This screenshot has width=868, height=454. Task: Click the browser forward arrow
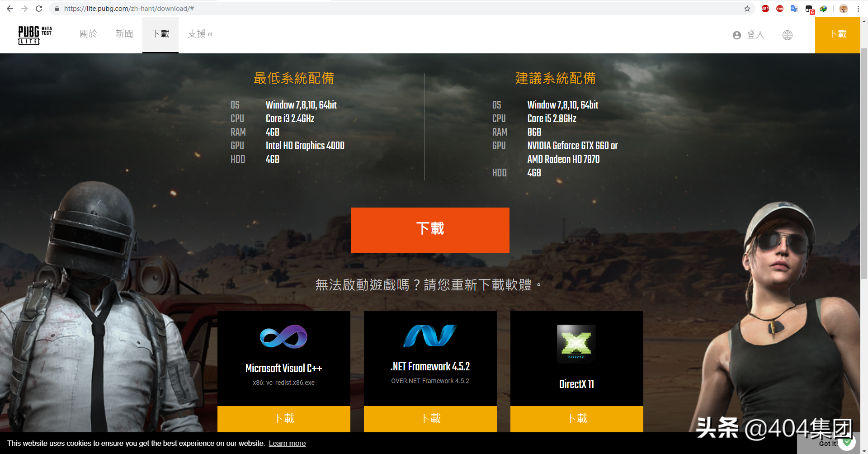click(24, 9)
